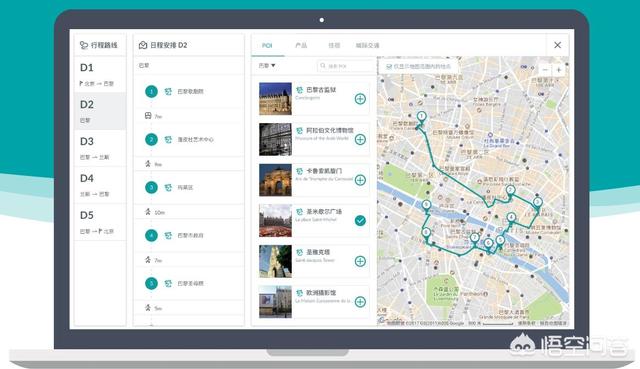Zoom in the map with plus button

pyautogui.click(x=559, y=70)
